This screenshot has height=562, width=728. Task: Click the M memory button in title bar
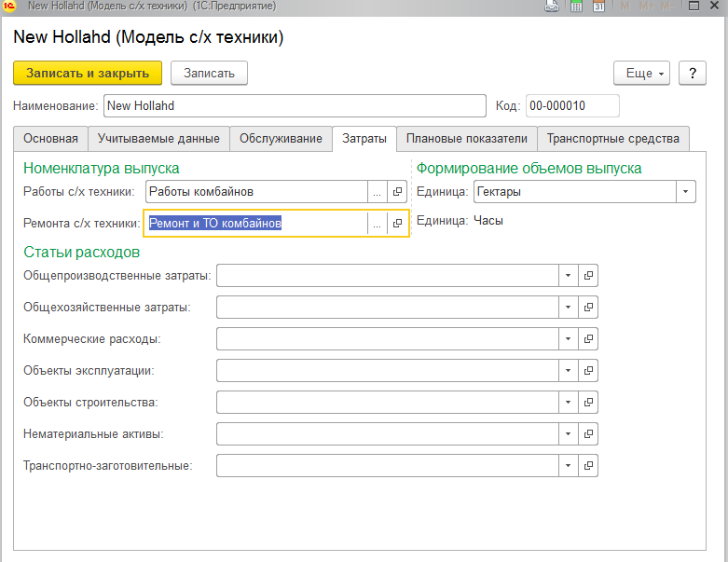click(x=625, y=6)
